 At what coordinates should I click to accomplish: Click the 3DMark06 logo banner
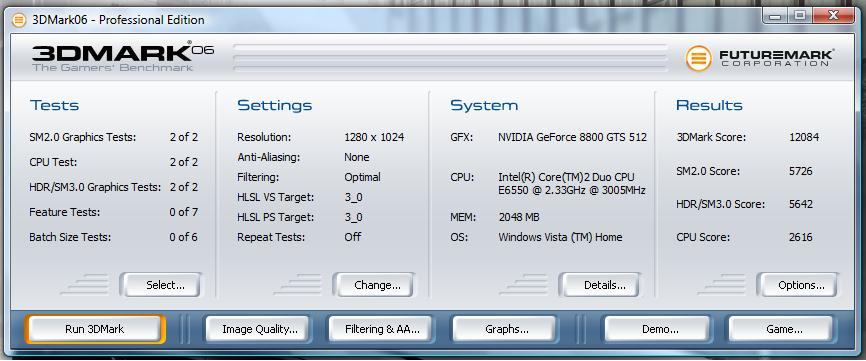coord(123,56)
